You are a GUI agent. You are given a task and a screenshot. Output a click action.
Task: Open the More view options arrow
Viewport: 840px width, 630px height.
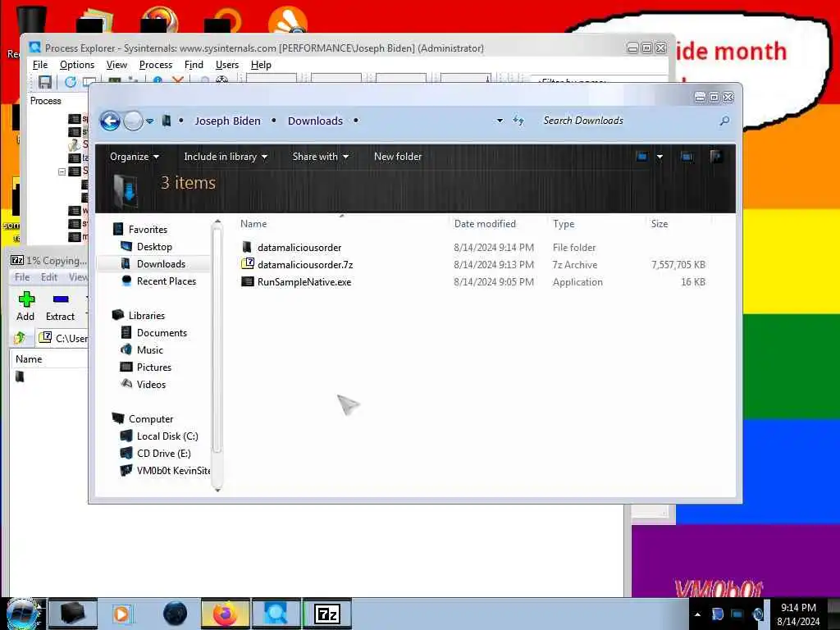coord(660,157)
